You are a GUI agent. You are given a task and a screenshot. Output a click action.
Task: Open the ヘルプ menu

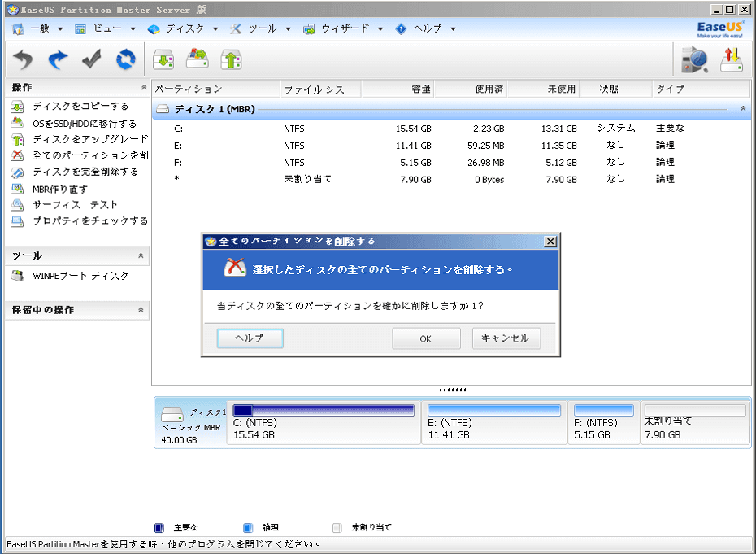425,29
